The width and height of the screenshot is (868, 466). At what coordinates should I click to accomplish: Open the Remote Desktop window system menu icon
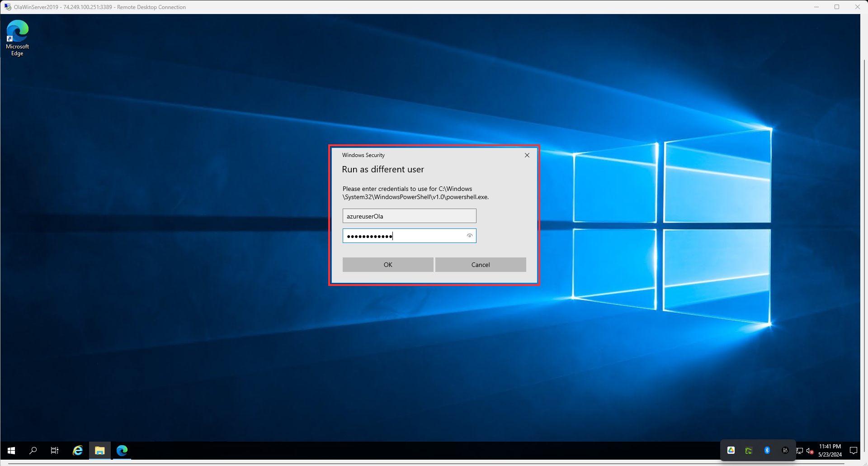coord(8,7)
